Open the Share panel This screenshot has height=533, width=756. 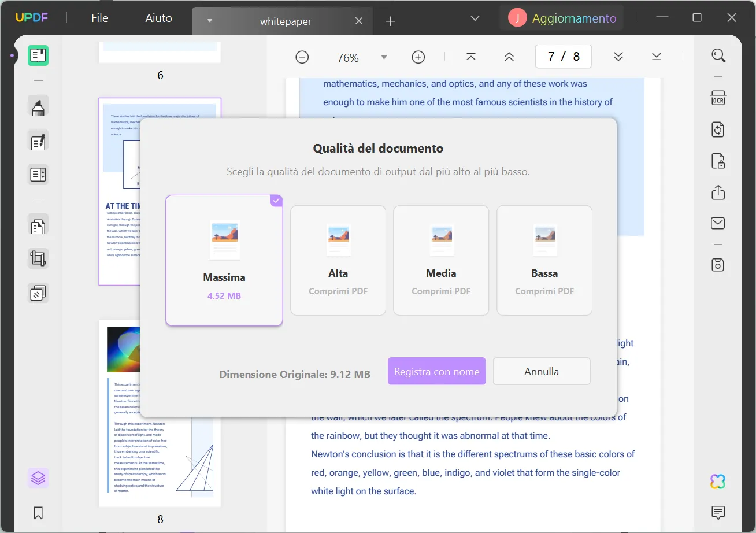click(x=717, y=193)
